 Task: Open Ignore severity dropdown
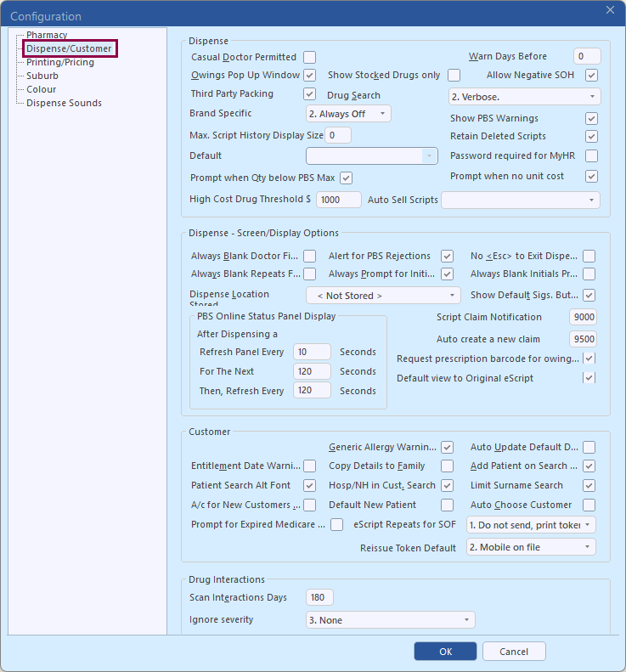(x=391, y=620)
